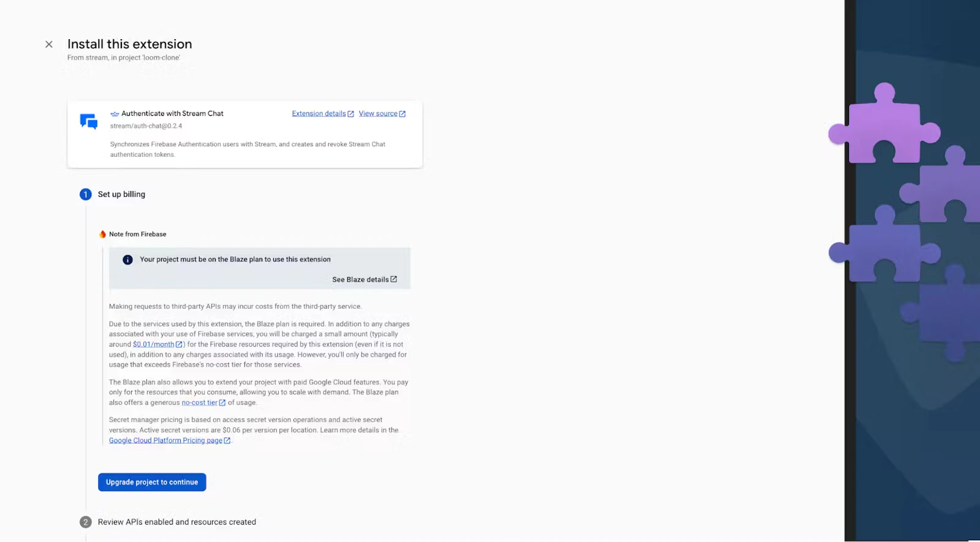980x542 pixels.
Task: Open Google Cloud Platform Pricing page link
Action: coord(165,440)
